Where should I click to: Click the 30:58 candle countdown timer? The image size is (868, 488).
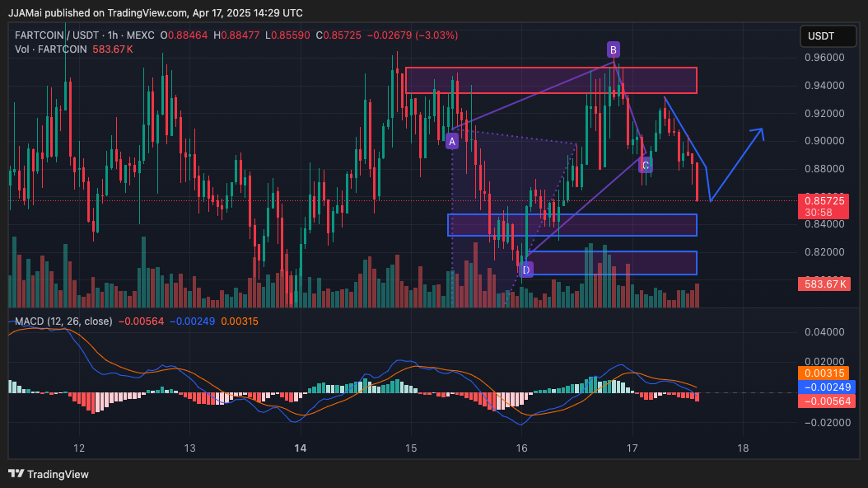(819, 213)
